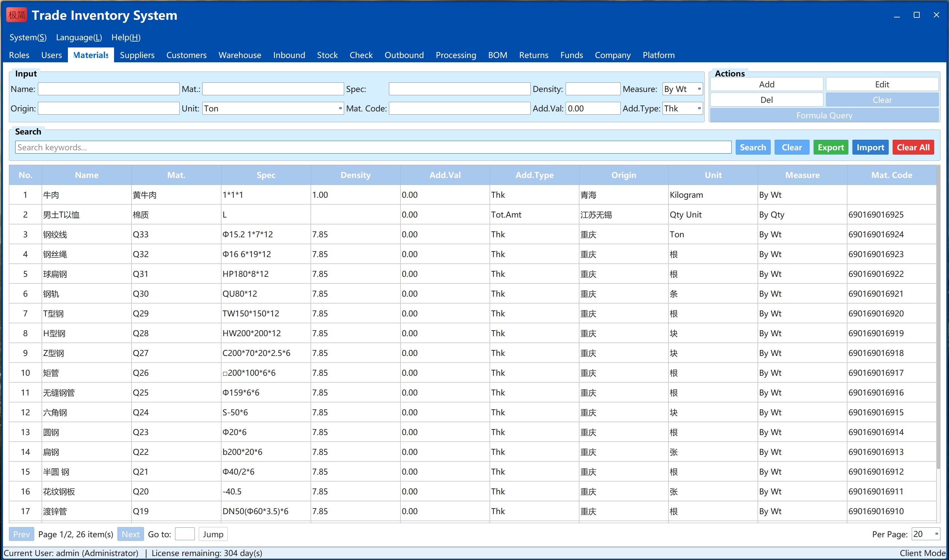Switch to the Stock tab
The image size is (949, 560).
327,55
